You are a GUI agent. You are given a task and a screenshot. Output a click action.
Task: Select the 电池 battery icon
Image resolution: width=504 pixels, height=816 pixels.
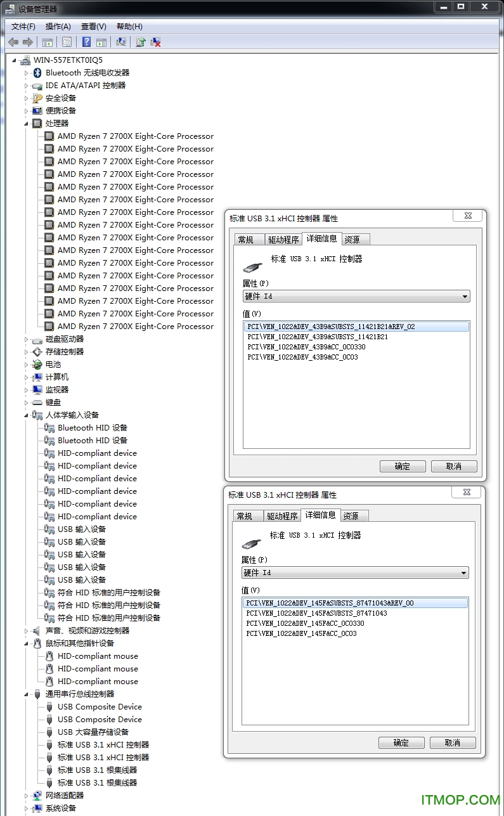pos(37,365)
